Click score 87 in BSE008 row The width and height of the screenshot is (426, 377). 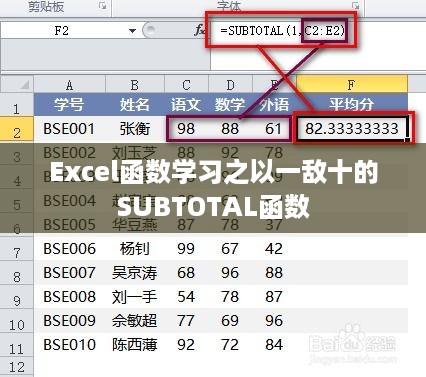point(274,297)
